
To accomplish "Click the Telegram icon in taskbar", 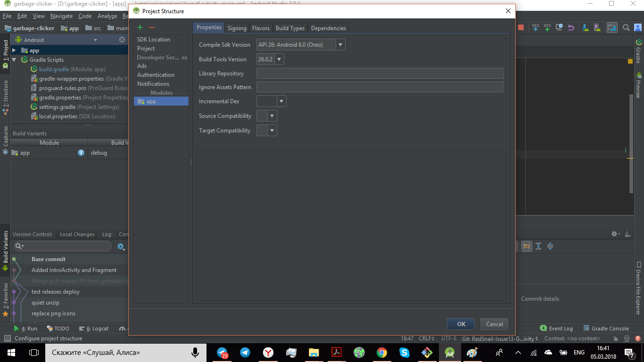I will [x=245, y=353].
